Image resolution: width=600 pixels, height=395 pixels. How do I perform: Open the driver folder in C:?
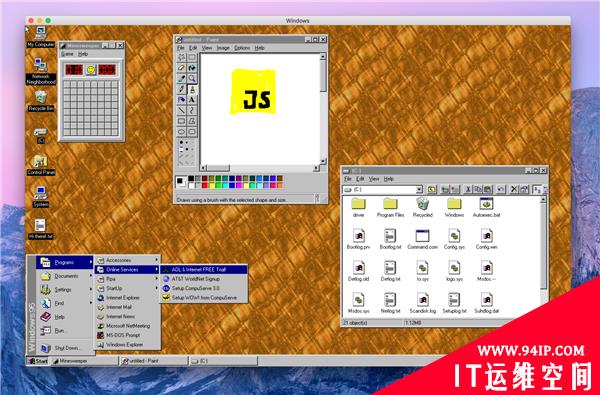tap(358, 208)
